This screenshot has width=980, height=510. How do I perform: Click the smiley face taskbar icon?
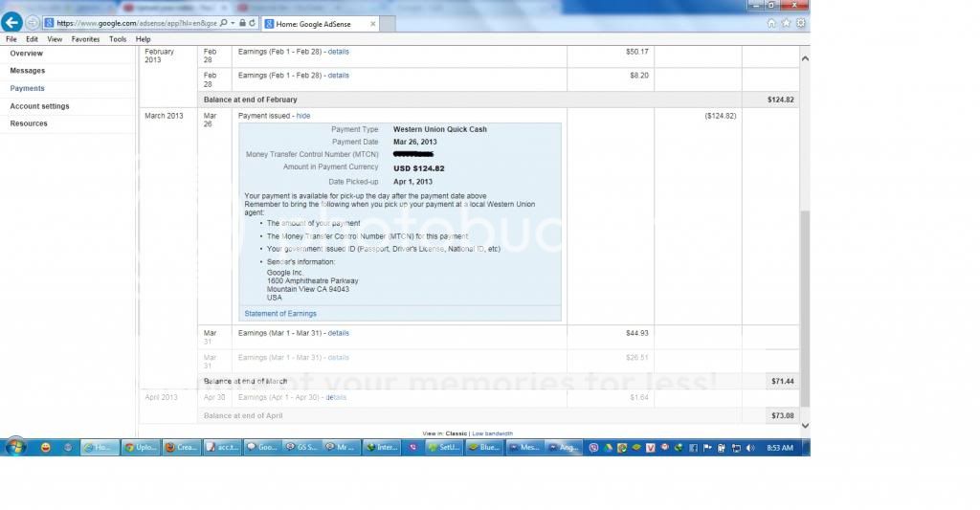click(45, 448)
